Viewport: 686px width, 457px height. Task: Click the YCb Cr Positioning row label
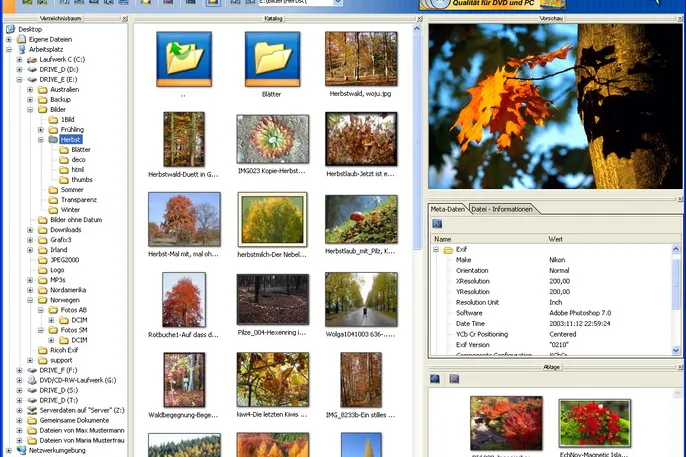pos(482,334)
